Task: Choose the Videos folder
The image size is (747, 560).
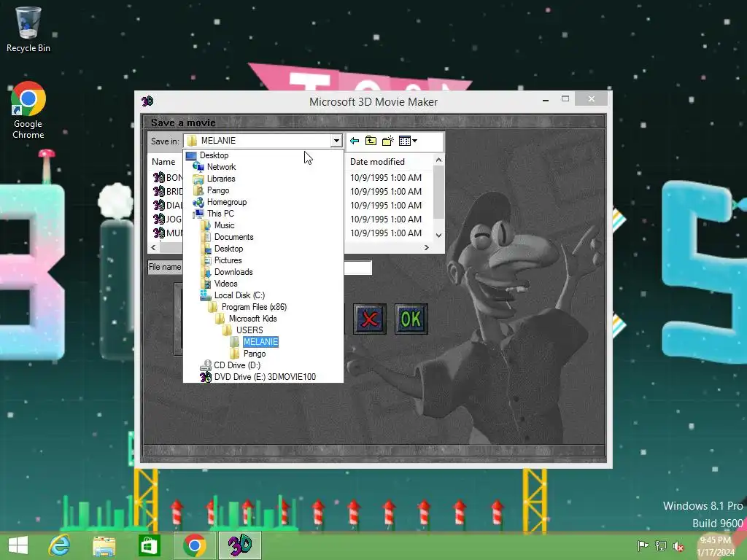Action: point(225,284)
